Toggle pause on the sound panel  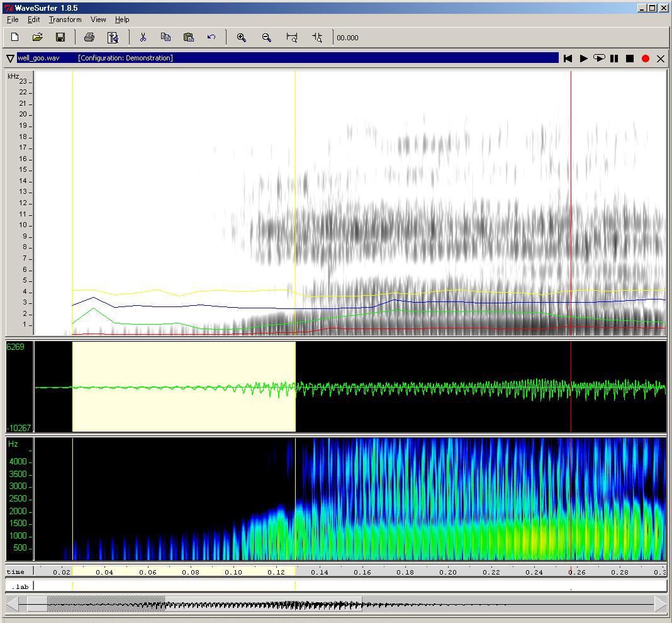click(x=614, y=59)
